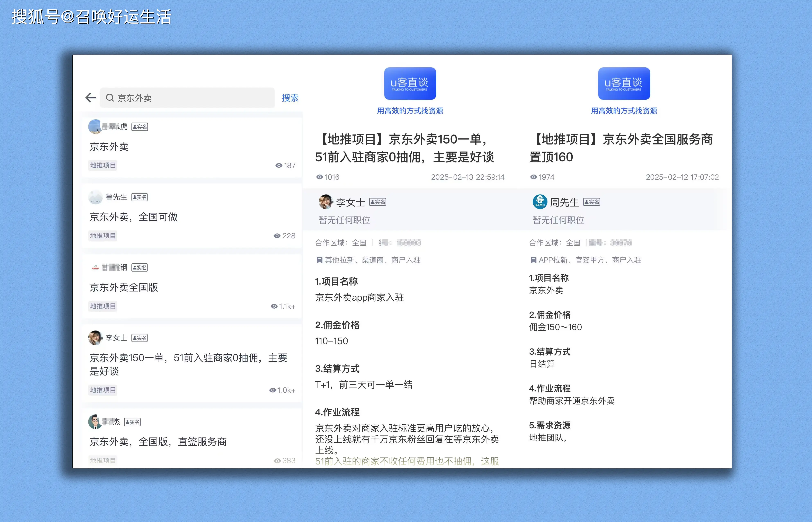Click eye icon next to 1.0k+

coord(273,390)
